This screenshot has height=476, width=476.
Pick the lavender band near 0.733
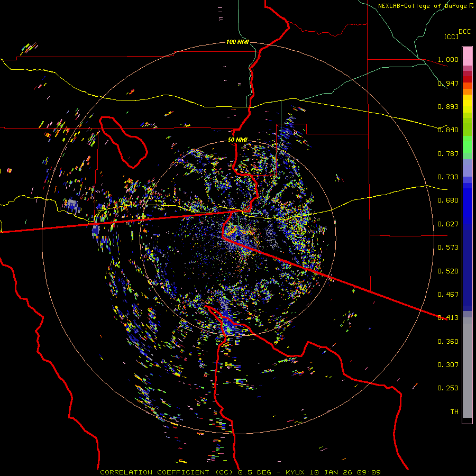pos(467,168)
